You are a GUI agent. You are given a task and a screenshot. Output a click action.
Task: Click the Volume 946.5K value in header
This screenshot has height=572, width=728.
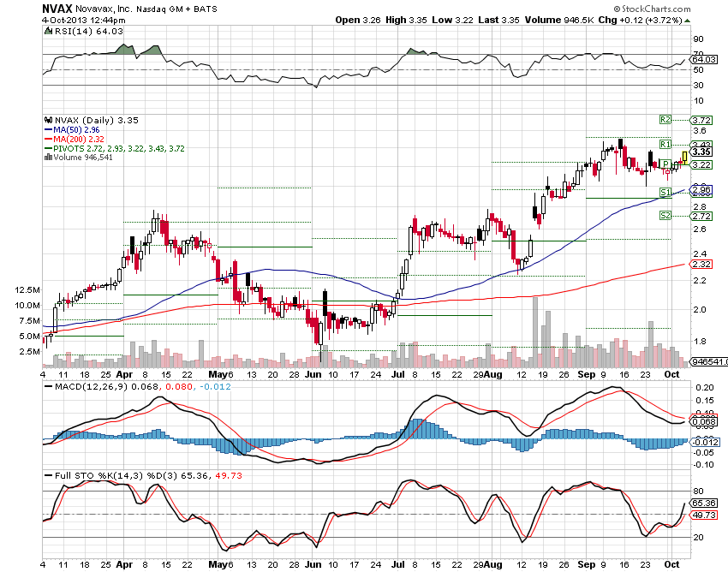(x=559, y=20)
